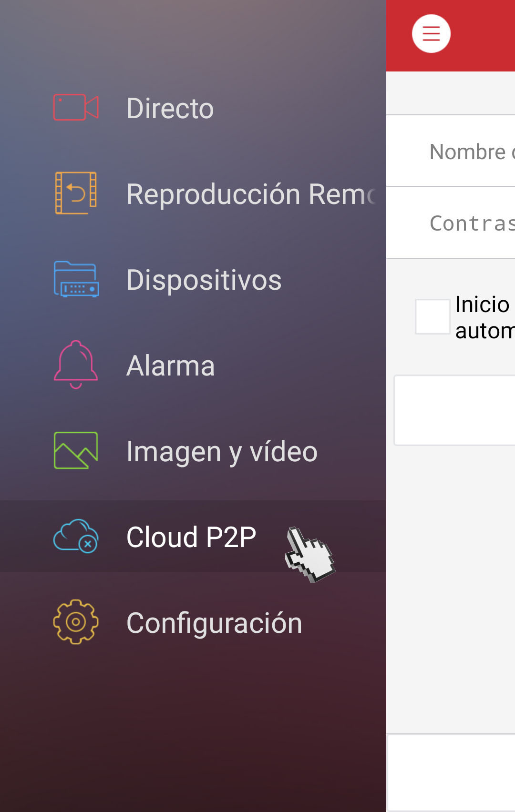
Task: Click the red camera Directo icon
Action: pos(76,107)
